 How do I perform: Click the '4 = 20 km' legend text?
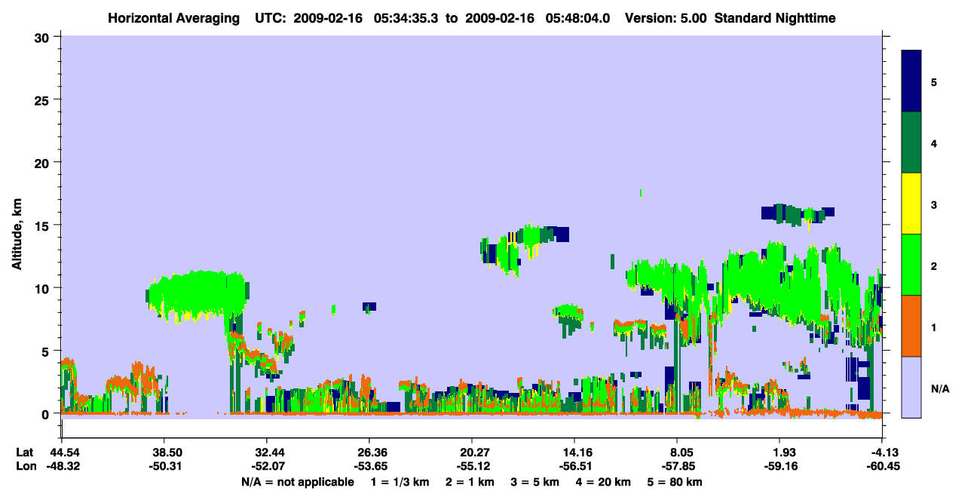pos(604,481)
